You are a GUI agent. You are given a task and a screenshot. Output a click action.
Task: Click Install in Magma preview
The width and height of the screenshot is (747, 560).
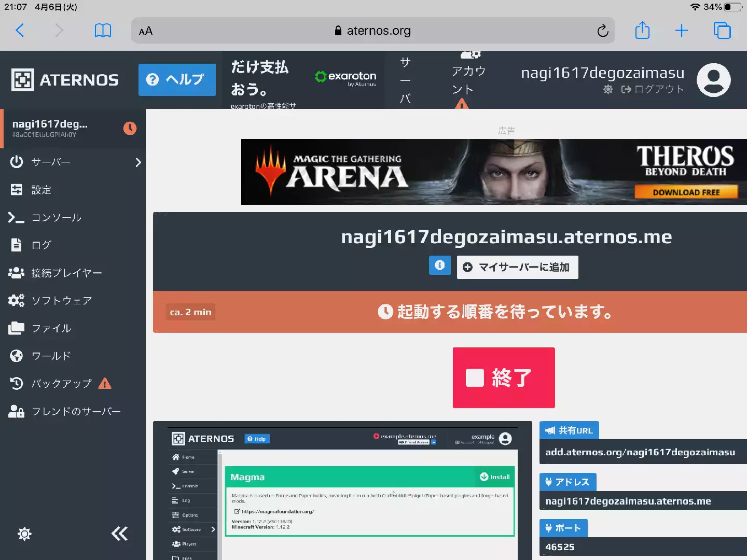click(495, 477)
